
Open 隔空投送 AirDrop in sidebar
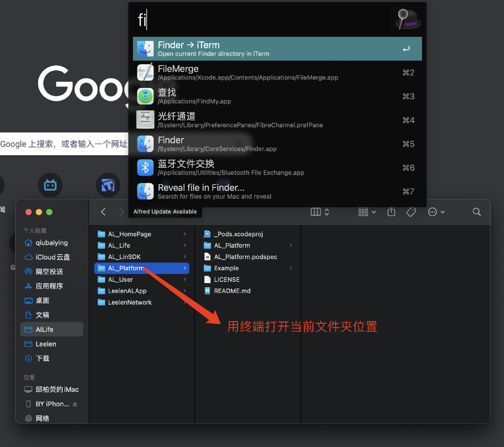pos(52,272)
